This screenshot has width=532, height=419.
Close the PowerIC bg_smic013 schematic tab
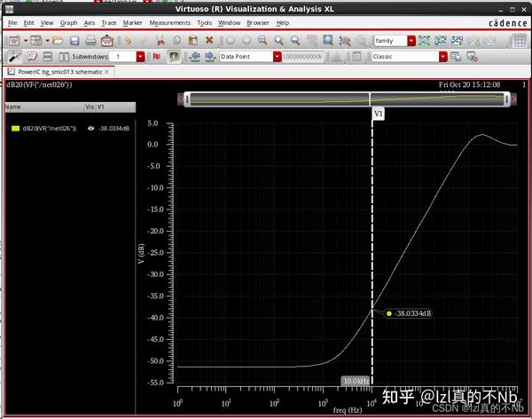pyautogui.click(x=107, y=72)
